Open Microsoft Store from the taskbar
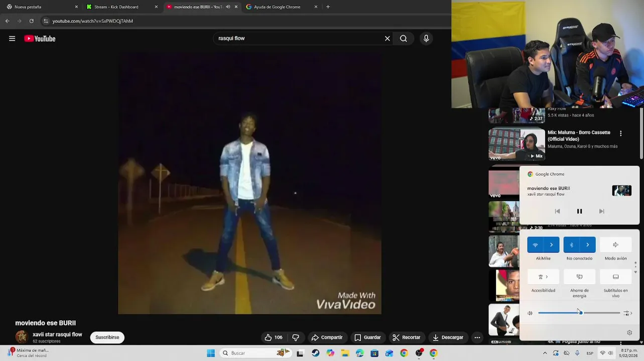644x361 pixels. click(x=374, y=353)
